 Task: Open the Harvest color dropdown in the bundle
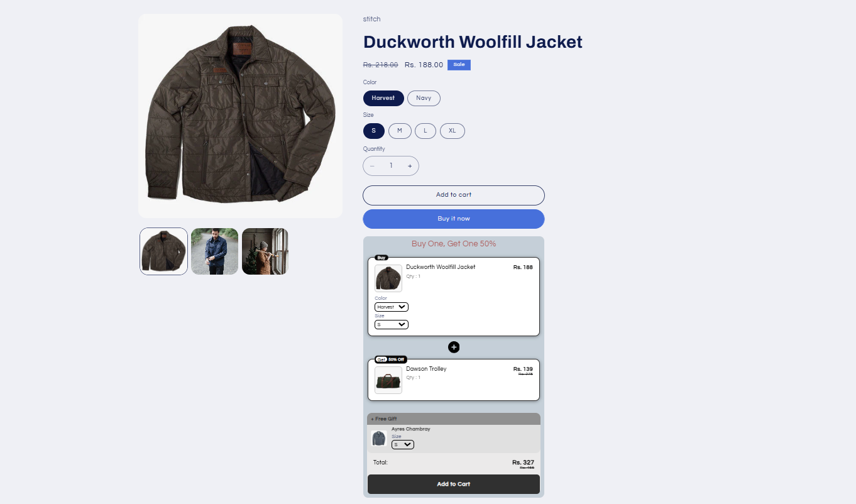[x=392, y=307]
